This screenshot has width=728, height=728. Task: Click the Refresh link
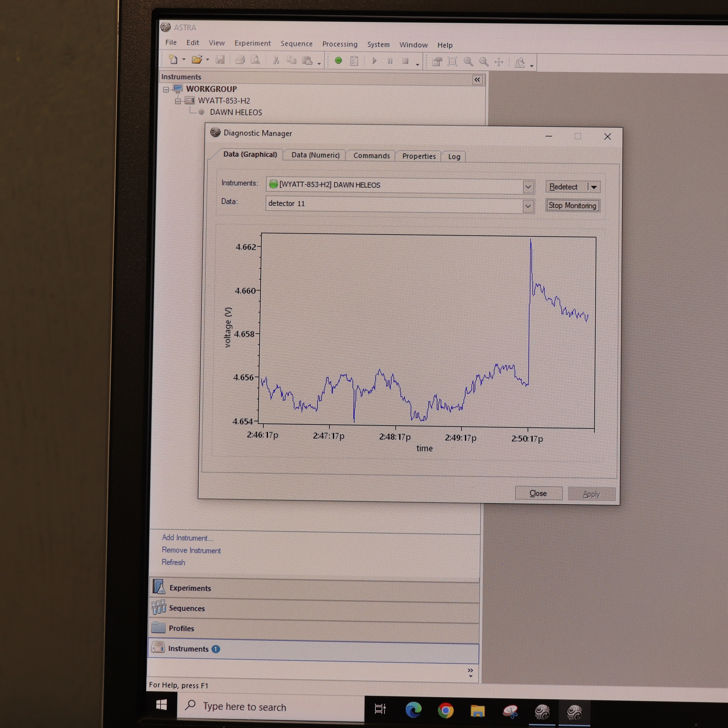tap(173, 562)
